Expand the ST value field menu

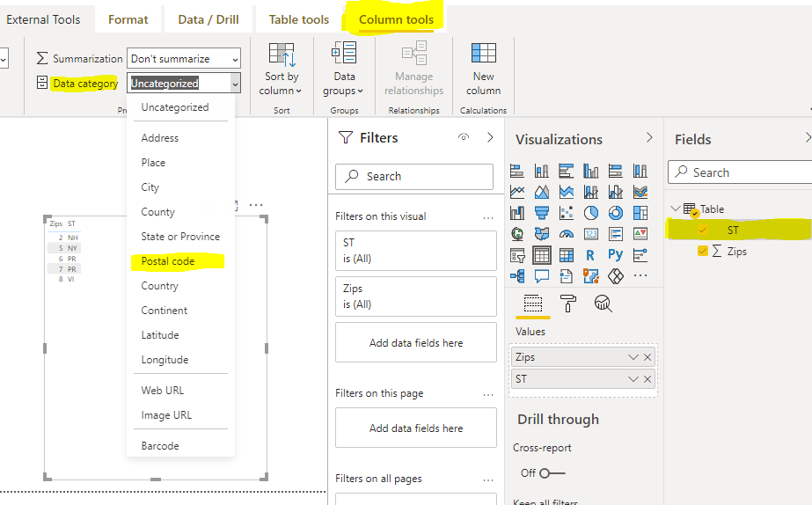[633, 379]
